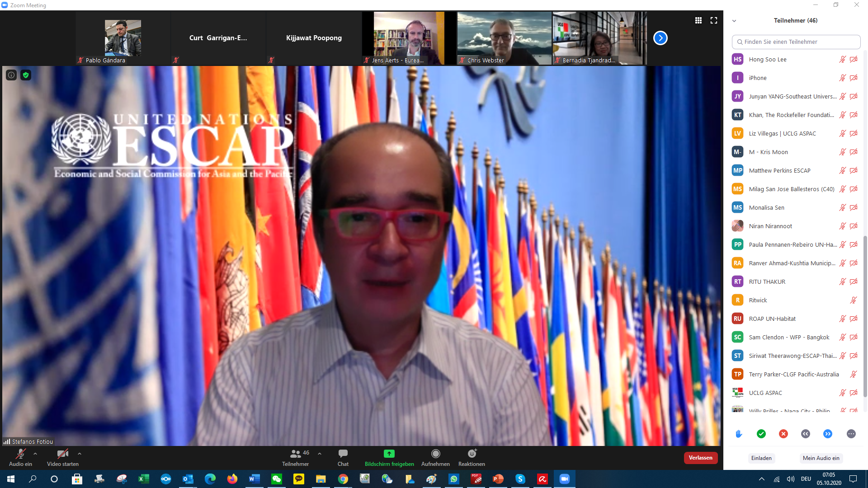
Task: Click Bildschirm freigeben share screen
Action: coord(389,458)
